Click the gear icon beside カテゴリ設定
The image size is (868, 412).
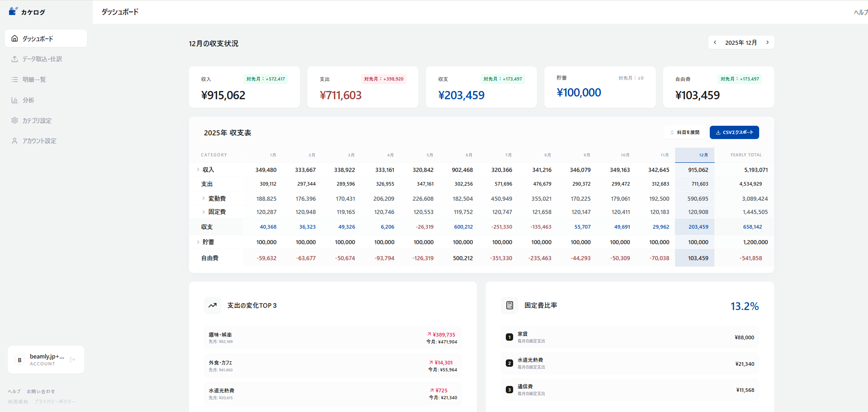coord(15,121)
